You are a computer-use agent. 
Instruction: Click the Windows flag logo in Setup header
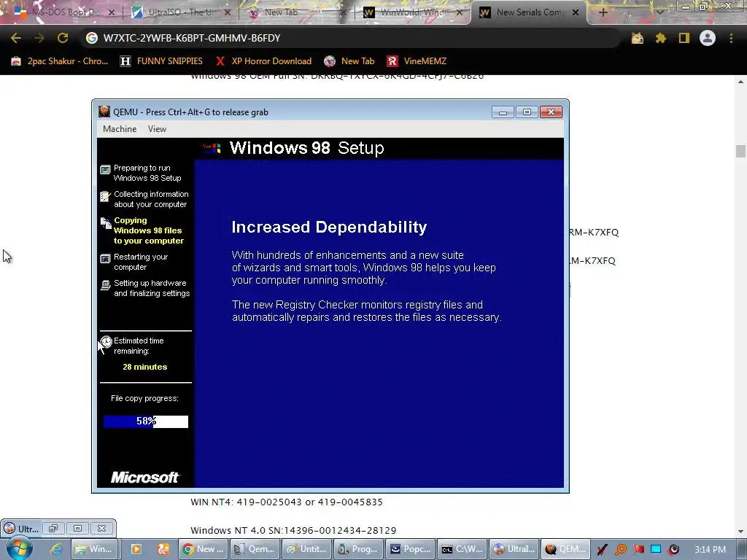(x=212, y=149)
